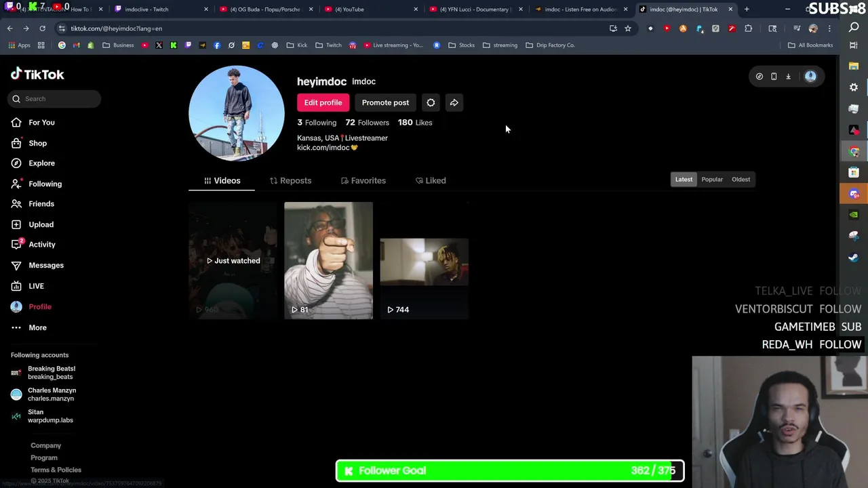This screenshot has height=488, width=868.
Task: Open the Twitch bookmarks folder
Action: point(328,45)
